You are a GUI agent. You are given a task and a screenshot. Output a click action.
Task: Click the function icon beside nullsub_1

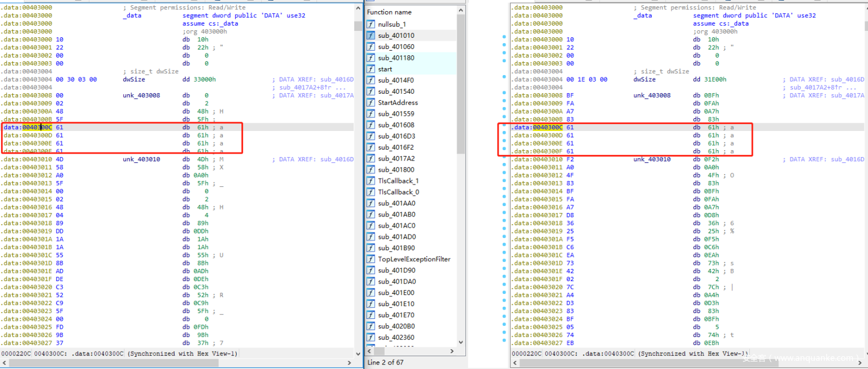[371, 24]
